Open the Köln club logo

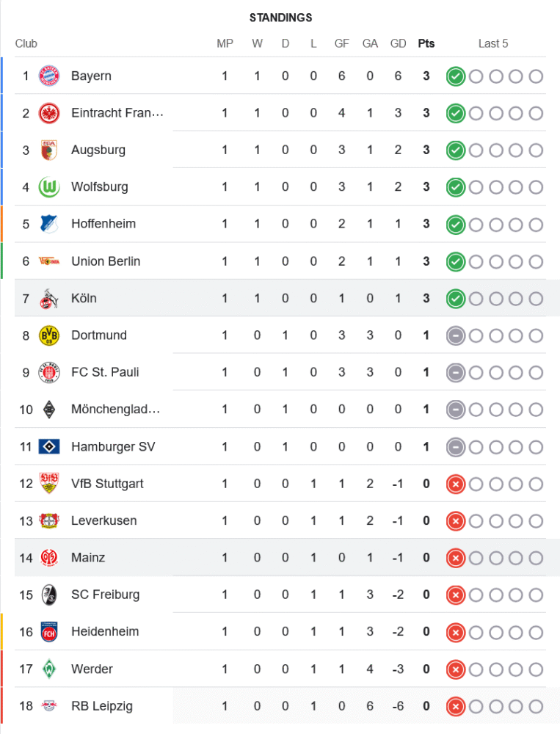(49, 299)
